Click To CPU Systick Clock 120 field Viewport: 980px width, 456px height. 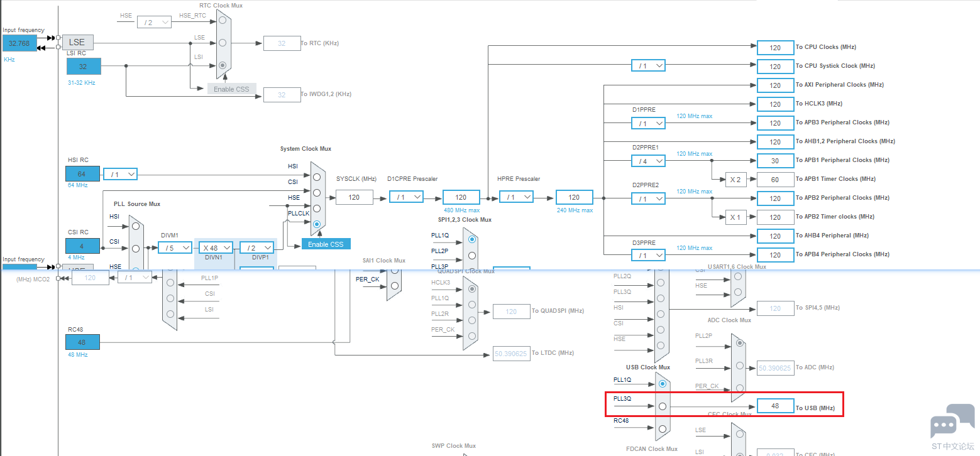click(775, 67)
